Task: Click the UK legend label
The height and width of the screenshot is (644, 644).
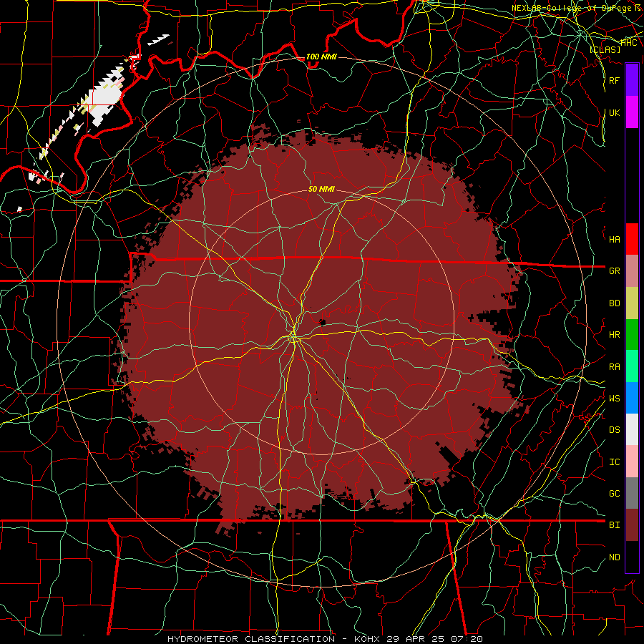Action: (614, 112)
